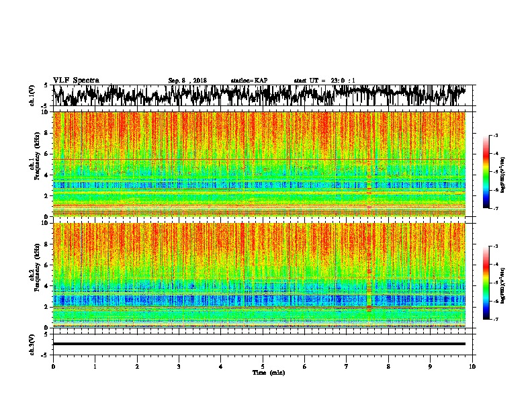Click the "station=KAP" header label
The width and height of the screenshot is (532, 411).
point(249,81)
